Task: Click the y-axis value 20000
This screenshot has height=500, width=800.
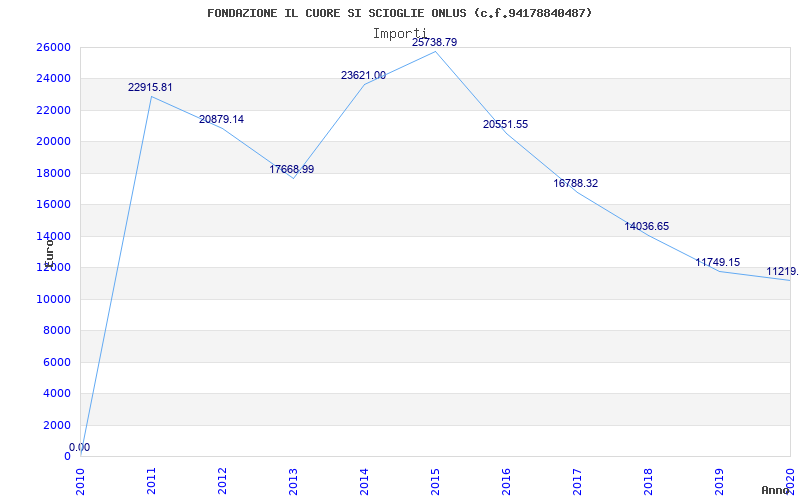Action: pyautogui.click(x=53, y=141)
